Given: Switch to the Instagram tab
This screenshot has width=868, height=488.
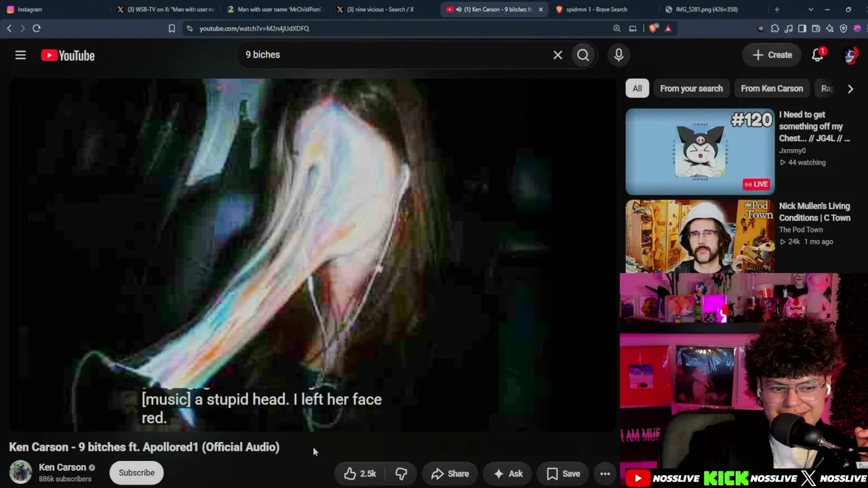Looking at the screenshot, I should [x=54, y=9].
